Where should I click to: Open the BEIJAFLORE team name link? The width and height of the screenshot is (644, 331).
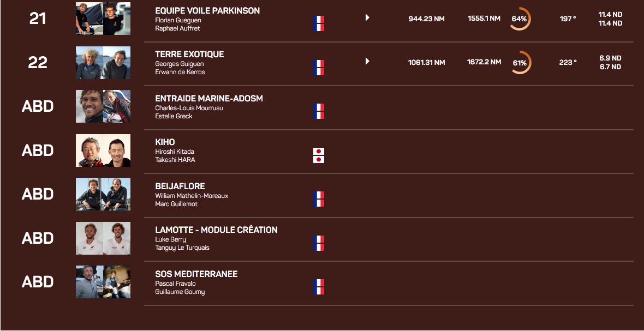[x=180, y=186]
